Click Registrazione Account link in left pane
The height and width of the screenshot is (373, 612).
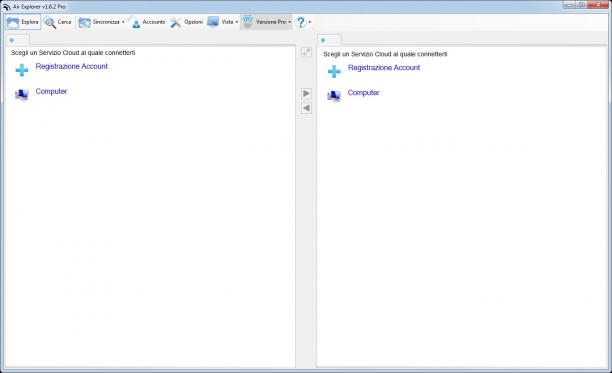pyautogui.click(x=71, y=66)
